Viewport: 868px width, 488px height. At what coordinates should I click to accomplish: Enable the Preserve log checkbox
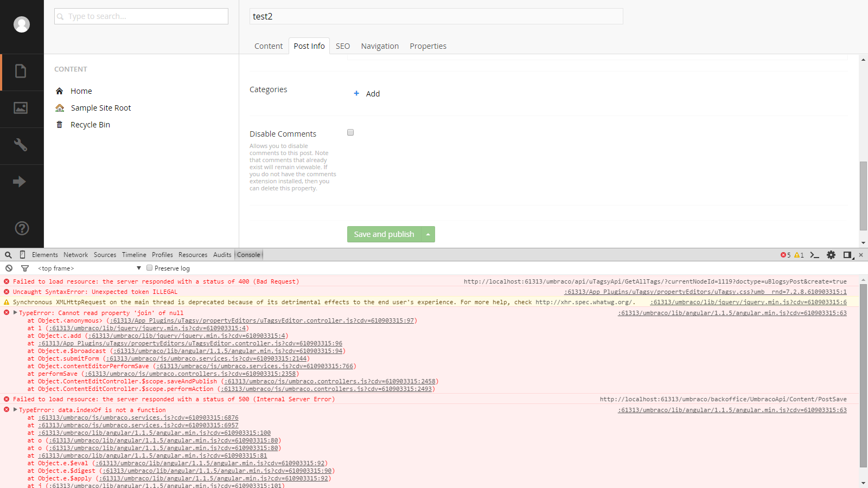pyautogui.click(x=149, y=268)
